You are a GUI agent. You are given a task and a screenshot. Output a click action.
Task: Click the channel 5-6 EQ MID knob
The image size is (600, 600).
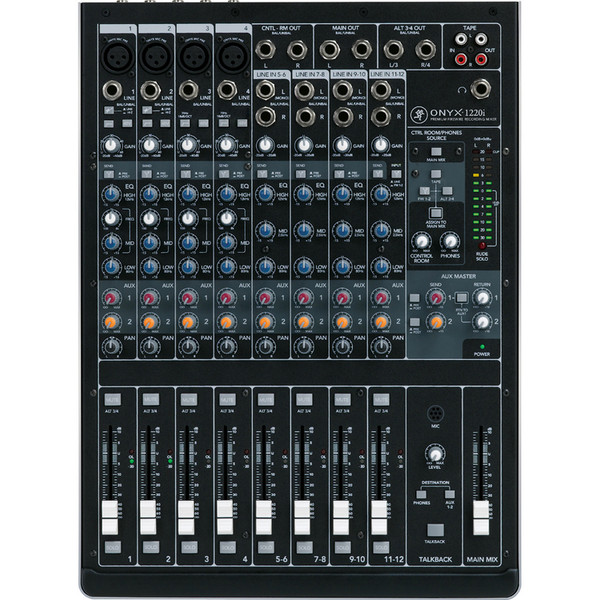[266, 231]
